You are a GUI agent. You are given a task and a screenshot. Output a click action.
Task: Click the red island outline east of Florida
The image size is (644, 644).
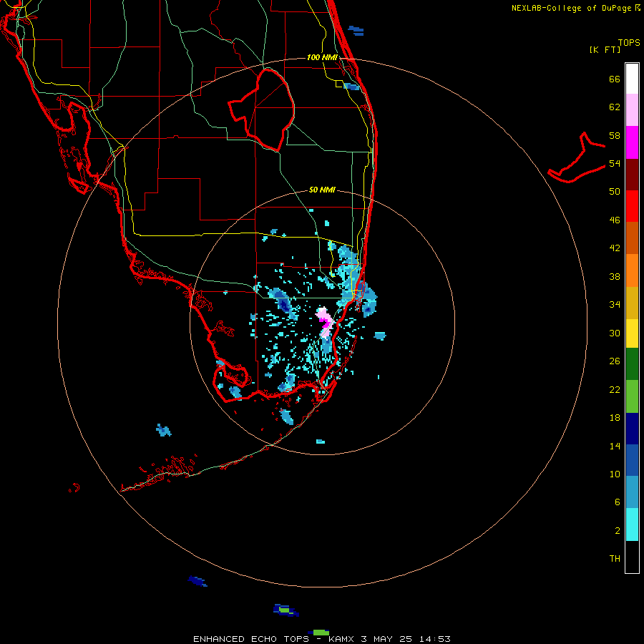(577, 159)
